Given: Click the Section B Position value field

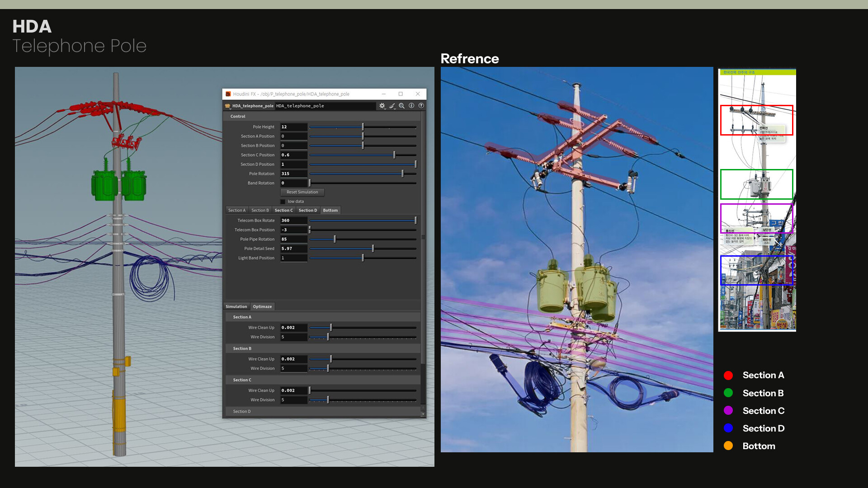Looking at the screenshot, I should click(294, 145).
